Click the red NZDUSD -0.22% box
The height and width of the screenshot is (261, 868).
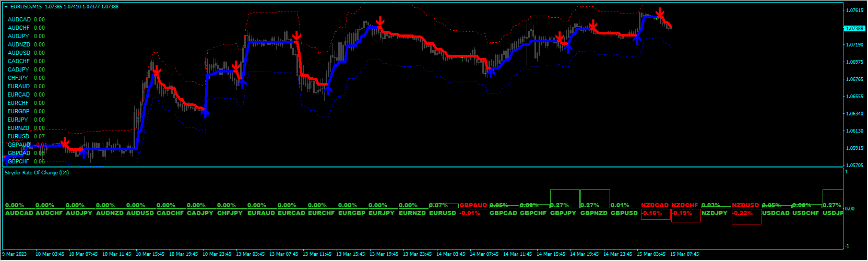point(746,217)
